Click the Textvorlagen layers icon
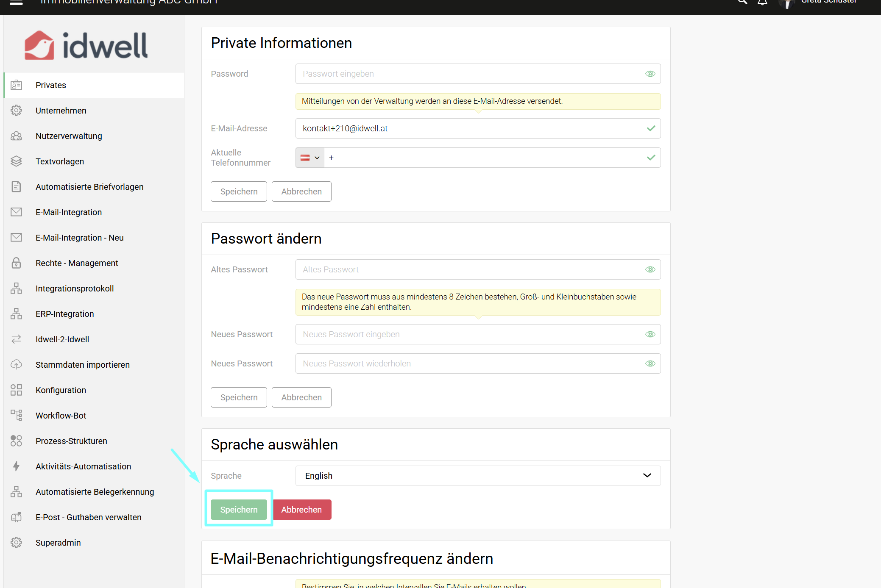 16,161
